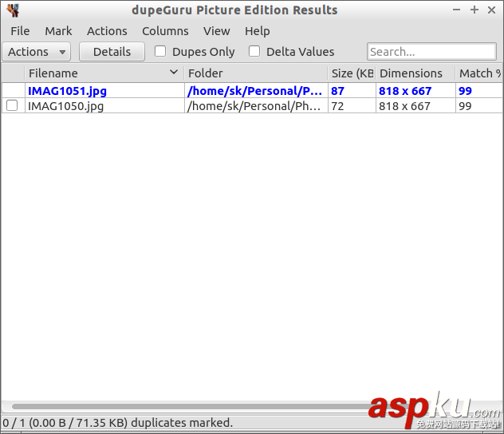
Task: Maximize the dupeGuru window
Action: point(474,10)
